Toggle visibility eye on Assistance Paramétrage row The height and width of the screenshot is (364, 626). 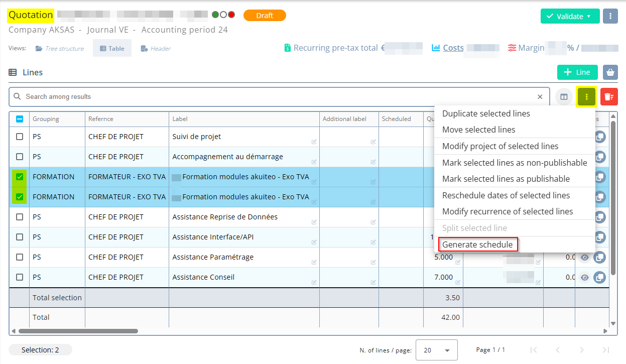click(584, 258)
